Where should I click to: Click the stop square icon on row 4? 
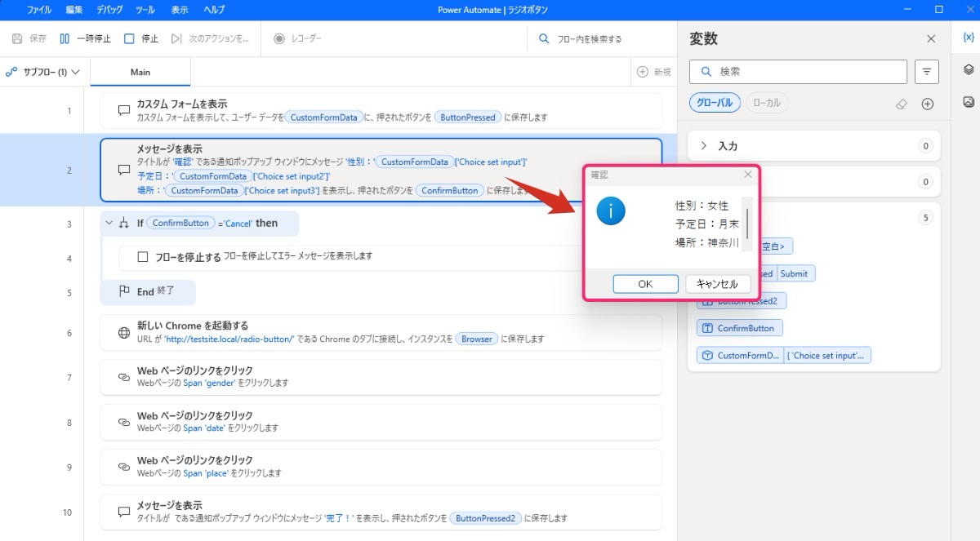pos(143,256)
